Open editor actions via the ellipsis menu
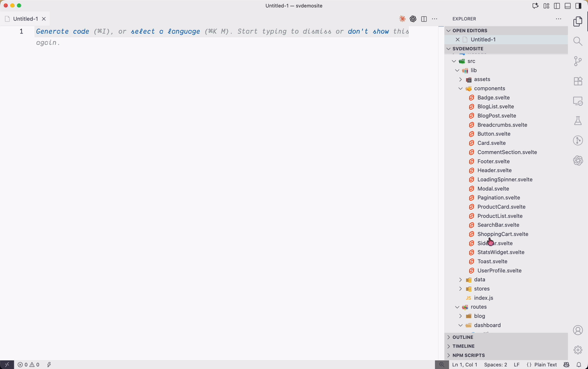The width and height of the screenshot is (588, 369). pyautogui.click(x=435, y=18)
